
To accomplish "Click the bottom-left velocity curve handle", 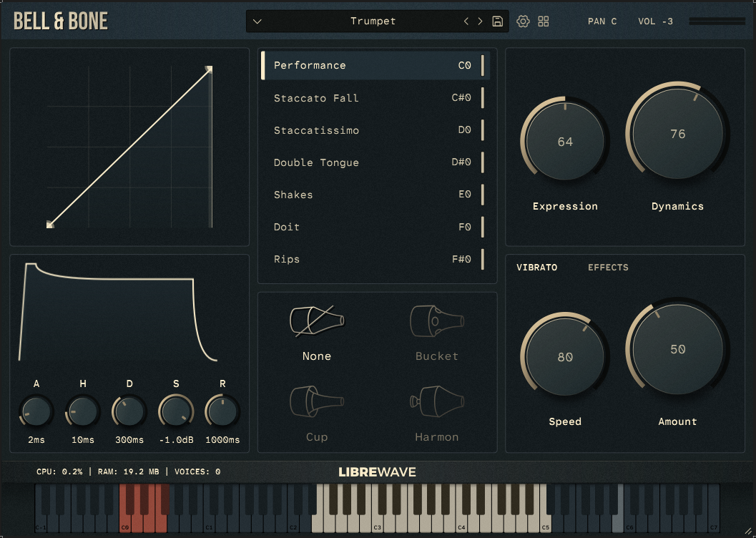I will [x=49, y=224].
